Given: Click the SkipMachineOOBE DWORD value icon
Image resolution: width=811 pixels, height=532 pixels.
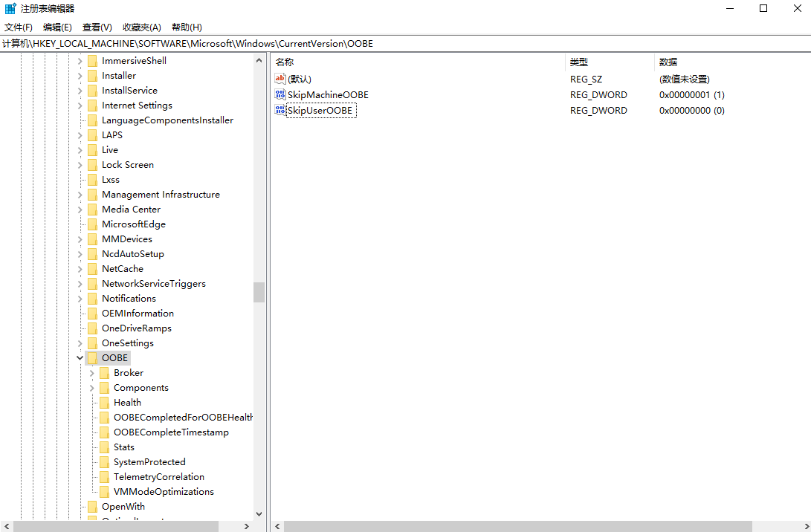Looking at the screenshot, I should point(280,95).
